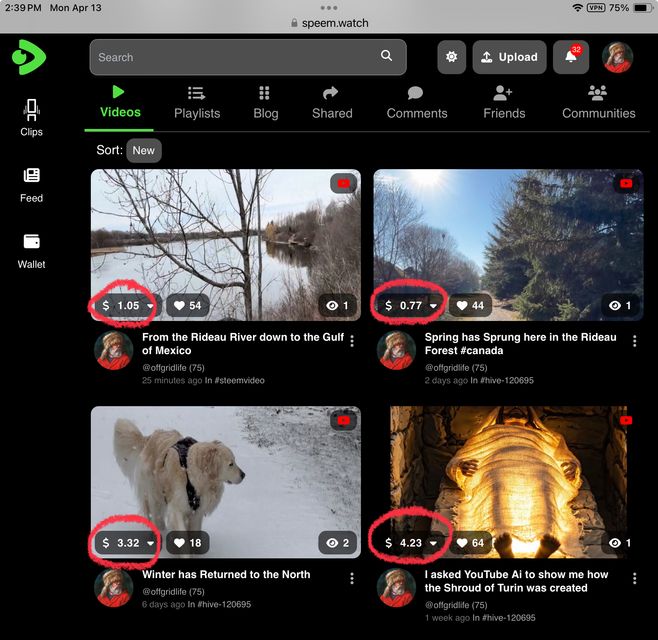Open the Shroud of Turin video thumbnail

[x=508, y=470]
